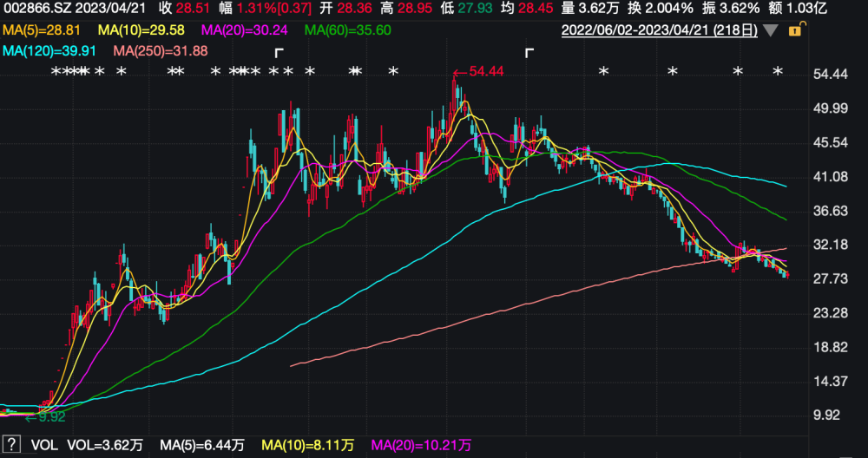Select the MA(250)=31.88 indicator label
Image resolution: width=868 pixels, height=458 pixels.
tap(160, 51)
